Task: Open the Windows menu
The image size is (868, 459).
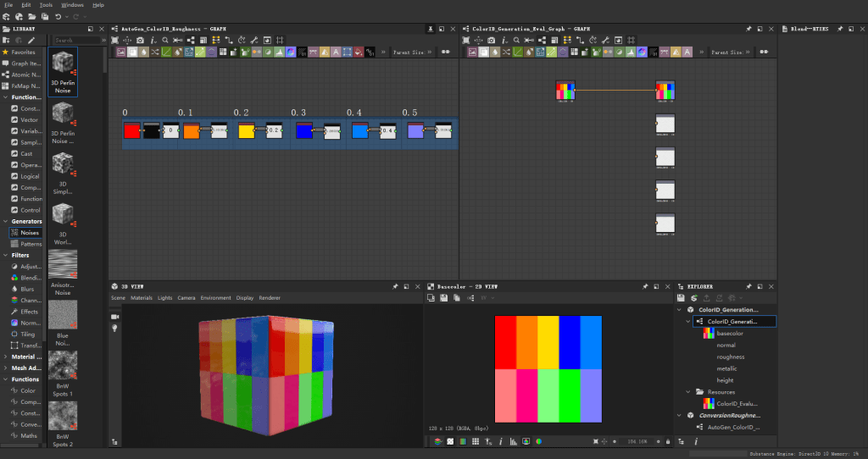Action: click(73, 5)
